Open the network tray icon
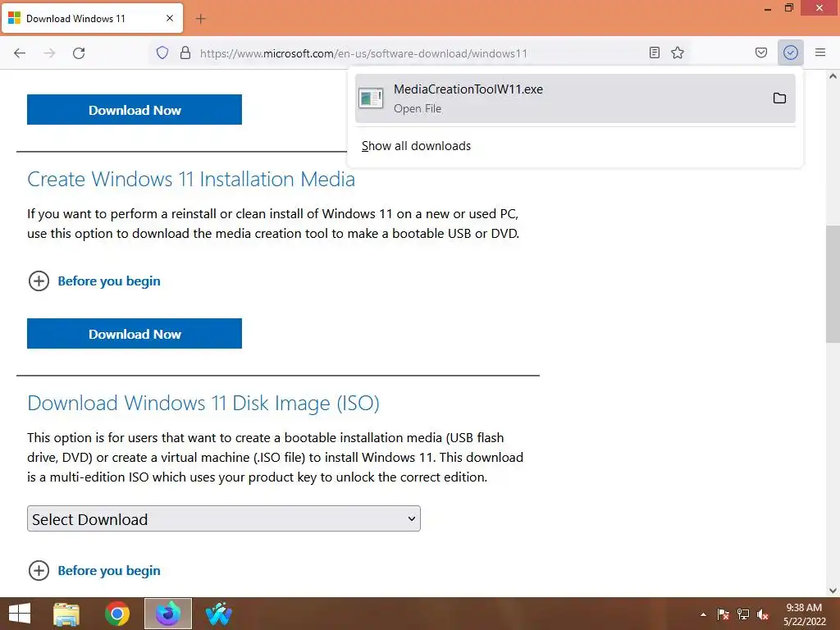Screen dimensions: 840x630 click(x=743, y=614)
